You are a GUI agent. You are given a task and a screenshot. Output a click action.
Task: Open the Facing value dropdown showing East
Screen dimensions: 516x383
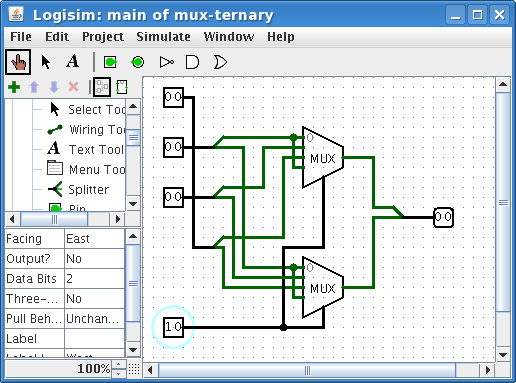[94, 239]
